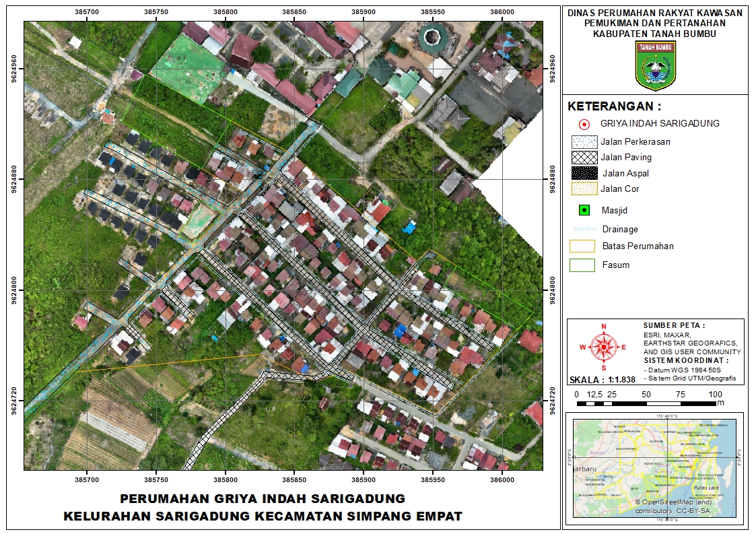Click the scale bar in meters
The width and height of the screenshot is (756, 534).
point(646,404)
